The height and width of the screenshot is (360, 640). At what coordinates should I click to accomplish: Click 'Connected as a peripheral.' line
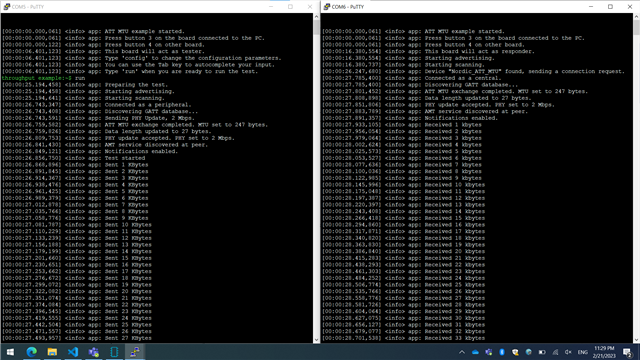pyautogui.click(x=96, y=105)
